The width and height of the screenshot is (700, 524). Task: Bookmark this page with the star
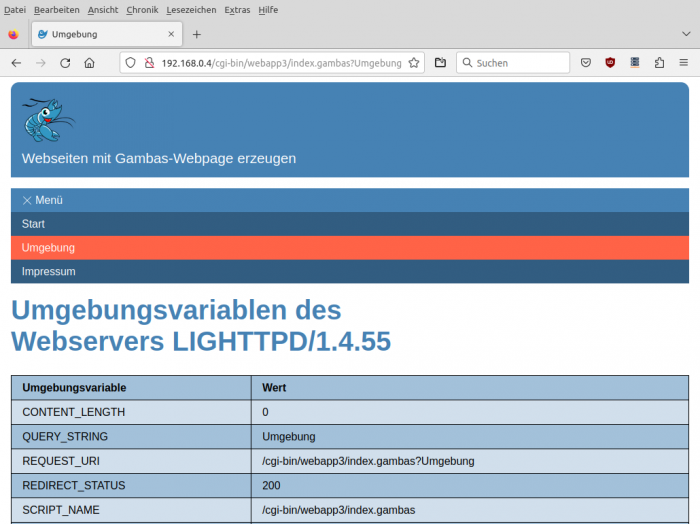(x=414, y=63)
